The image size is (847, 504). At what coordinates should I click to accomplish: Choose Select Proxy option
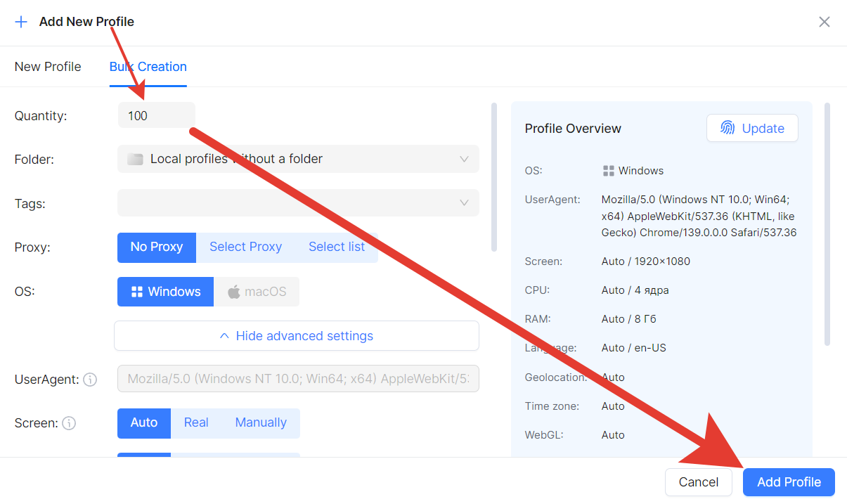point(245,247)
